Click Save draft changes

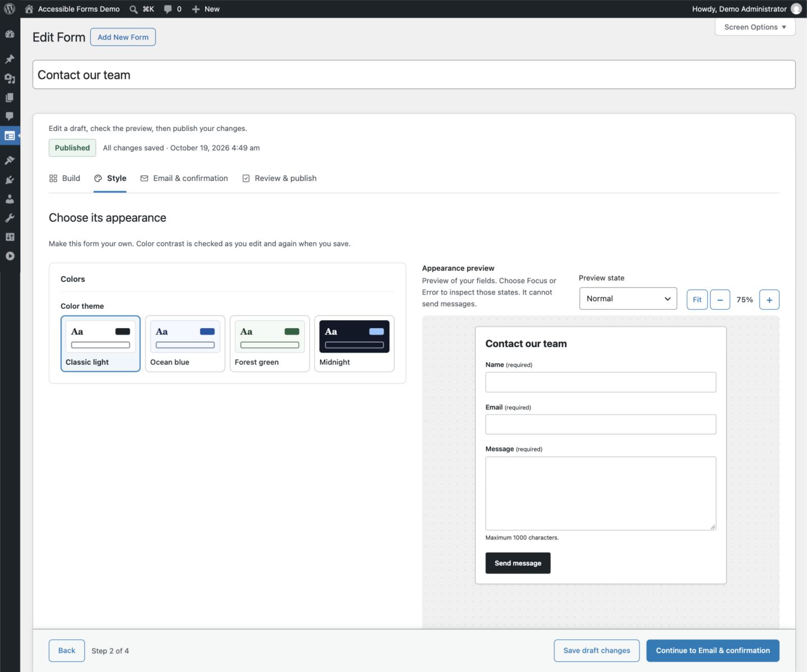click(596, 650)
